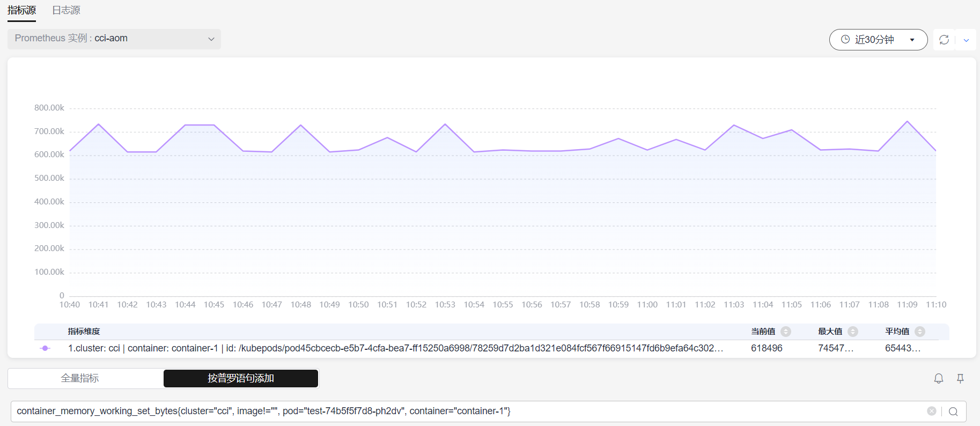Run the query with the search icon

click(x=953, y=412)
